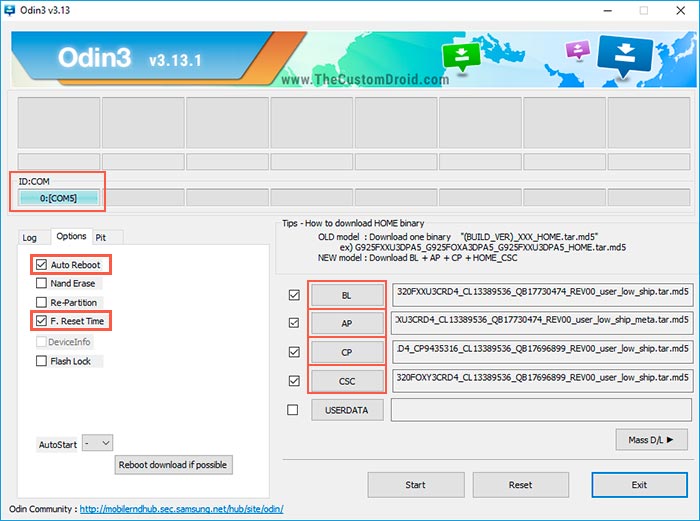
Task: Click the empty USERDATA file path field
Action: (541, 410)
